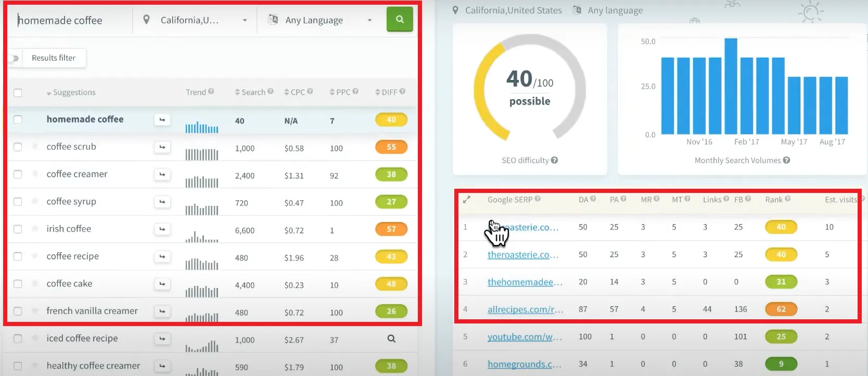
Task: Click the arrow icon beside irish coffee
Action: point(162,229)
